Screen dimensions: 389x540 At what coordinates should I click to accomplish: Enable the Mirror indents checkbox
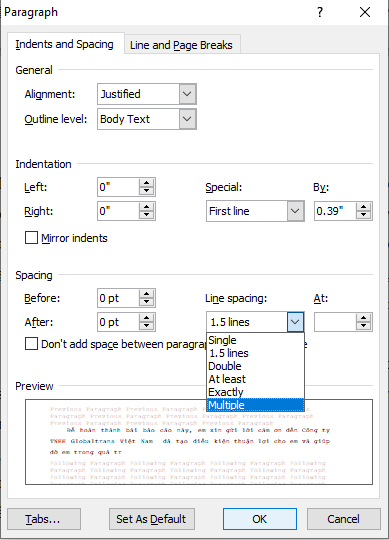31,238
